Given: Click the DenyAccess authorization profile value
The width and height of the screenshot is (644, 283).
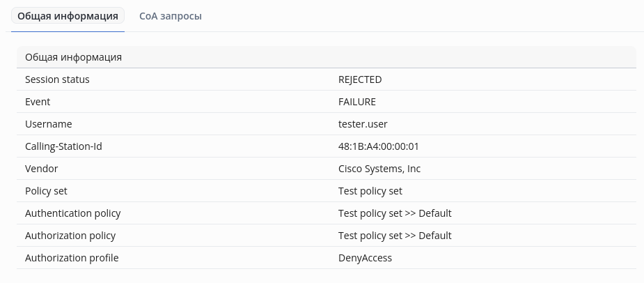Looking at the screenshot, I should [x=365, y=258].
